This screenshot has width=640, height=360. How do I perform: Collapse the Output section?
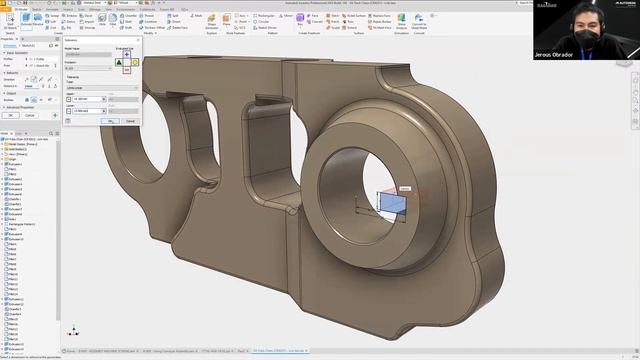pyautogui.click(x=4, y=93)
